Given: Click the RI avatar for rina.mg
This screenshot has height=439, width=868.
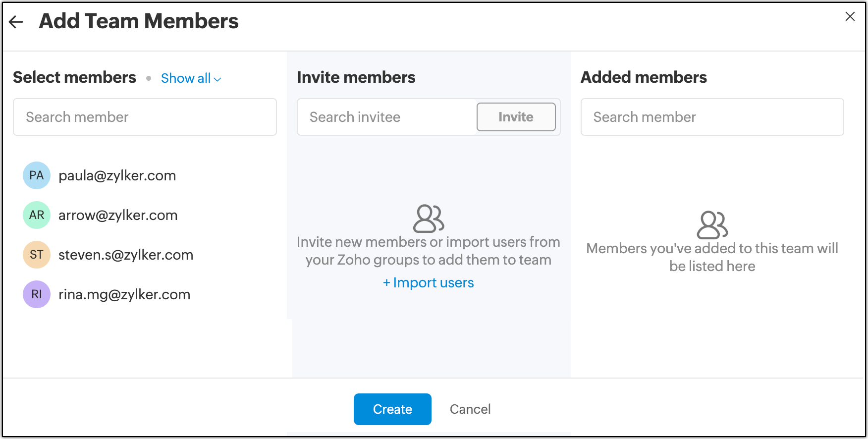Looking at the screenshot, I should (37, 294).
